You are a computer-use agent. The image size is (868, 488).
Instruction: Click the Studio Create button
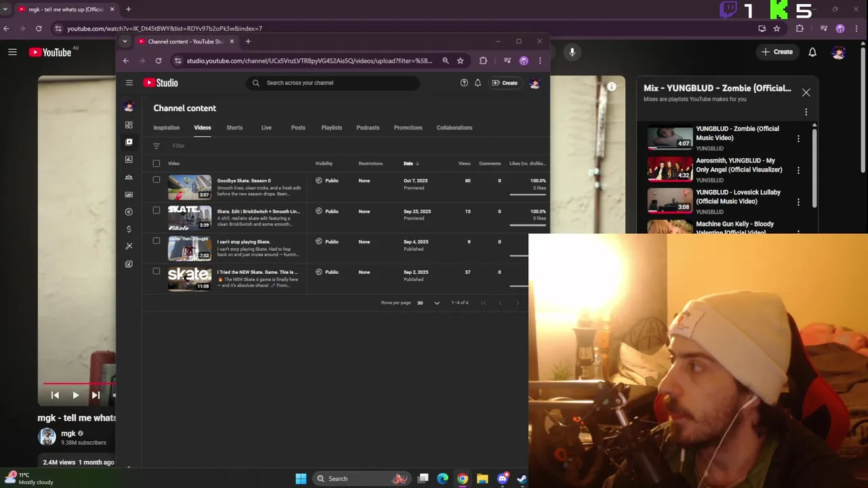[x=505, y=83]
